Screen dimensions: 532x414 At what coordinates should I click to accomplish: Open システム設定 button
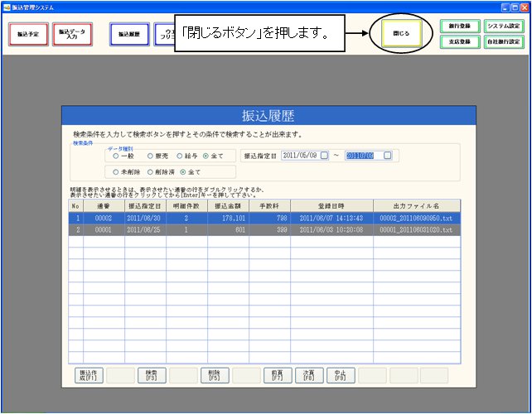504,26
